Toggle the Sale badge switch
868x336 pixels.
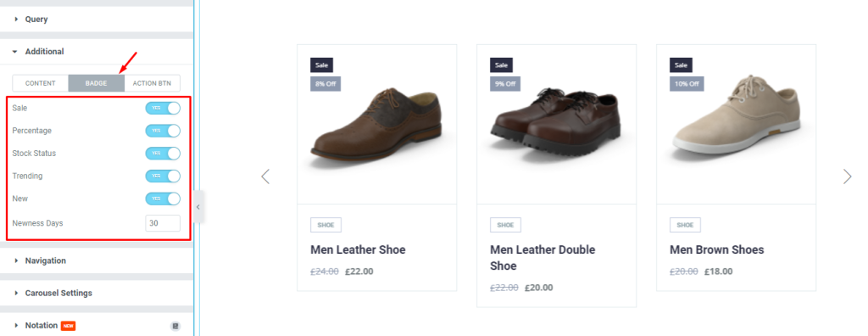(x=163, y=108)
